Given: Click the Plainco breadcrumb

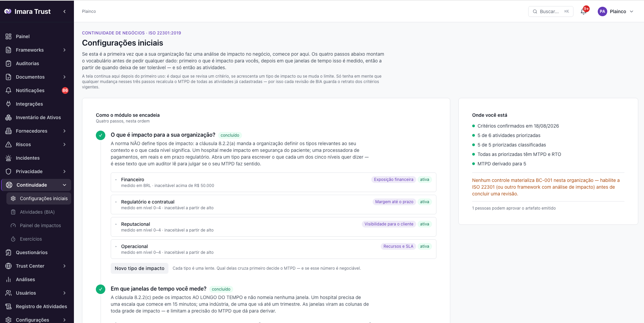Looking at the screenshot, I should click(89, 11).
